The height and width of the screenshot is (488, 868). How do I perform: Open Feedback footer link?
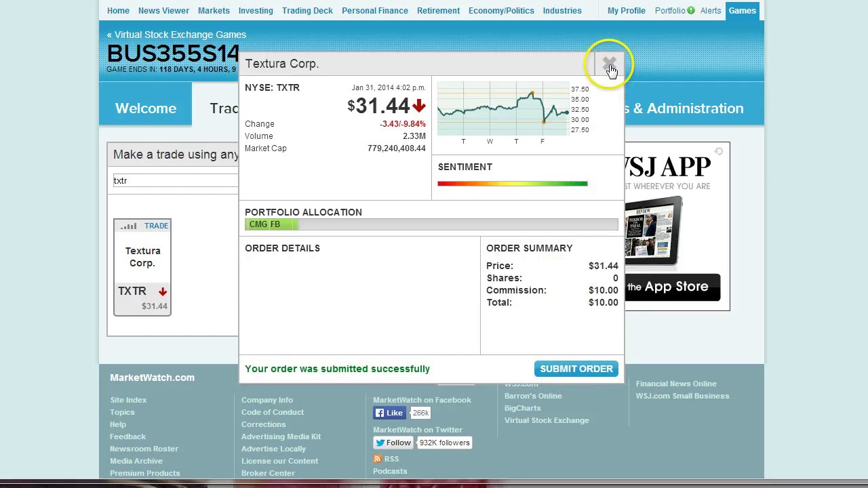[127, 436]
